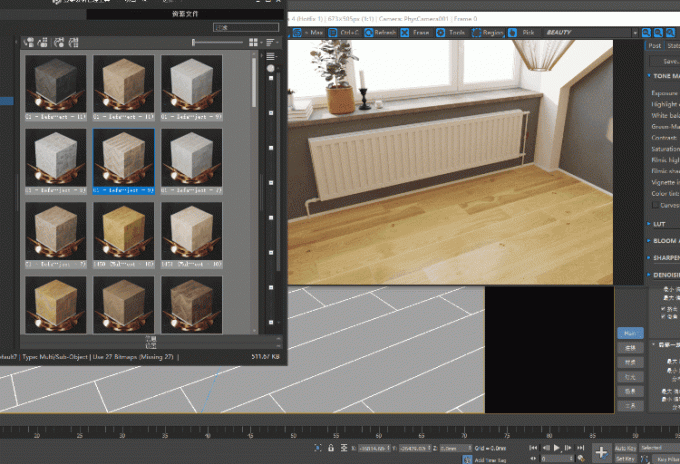Click the Main button

(x=630, y=333)
